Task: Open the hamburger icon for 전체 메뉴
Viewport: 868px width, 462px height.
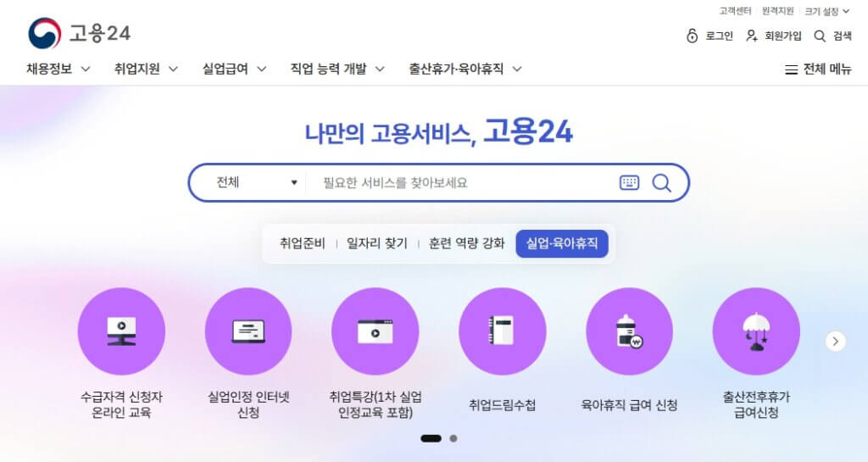Action: tap(792, 70)
